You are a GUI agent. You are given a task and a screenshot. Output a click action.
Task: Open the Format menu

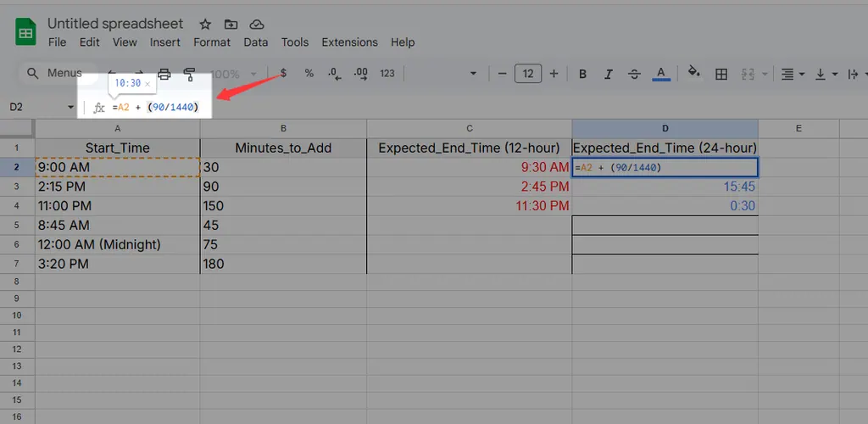click(212, 42)
